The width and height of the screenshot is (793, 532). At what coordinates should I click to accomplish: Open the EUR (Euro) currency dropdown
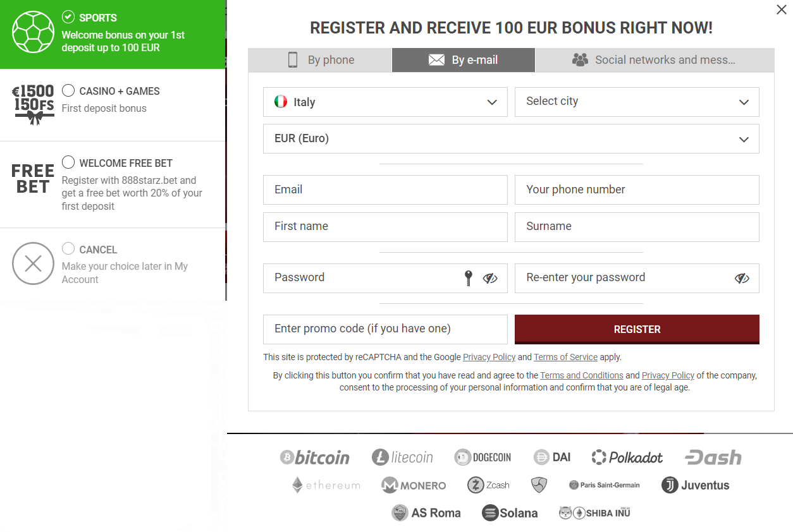coord(511,138)
